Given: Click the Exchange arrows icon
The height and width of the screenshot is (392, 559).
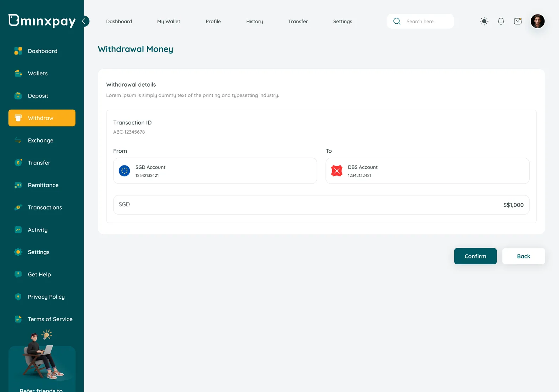Looking at the screenshot, I should [18, 140].
